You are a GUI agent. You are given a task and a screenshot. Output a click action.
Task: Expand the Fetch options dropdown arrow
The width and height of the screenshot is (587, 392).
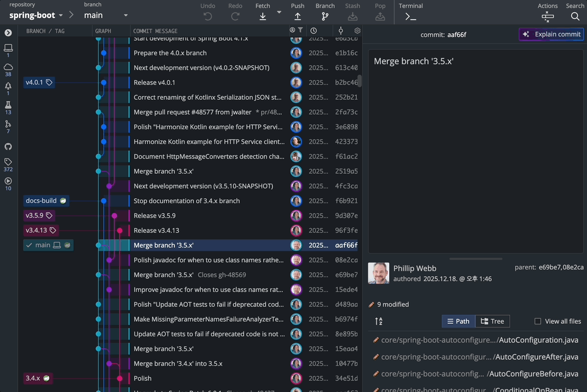click(279, 12)
